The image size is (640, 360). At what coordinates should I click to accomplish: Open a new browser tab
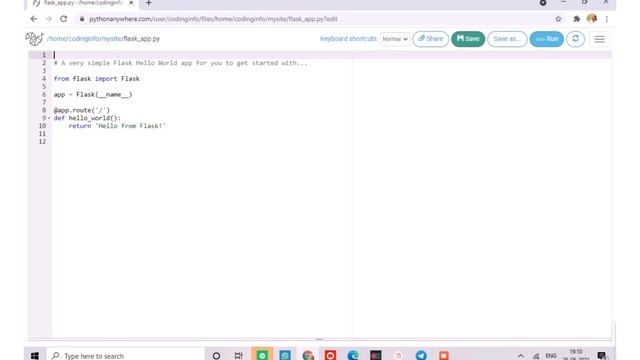pyautogui.click(x=149, y=3)
